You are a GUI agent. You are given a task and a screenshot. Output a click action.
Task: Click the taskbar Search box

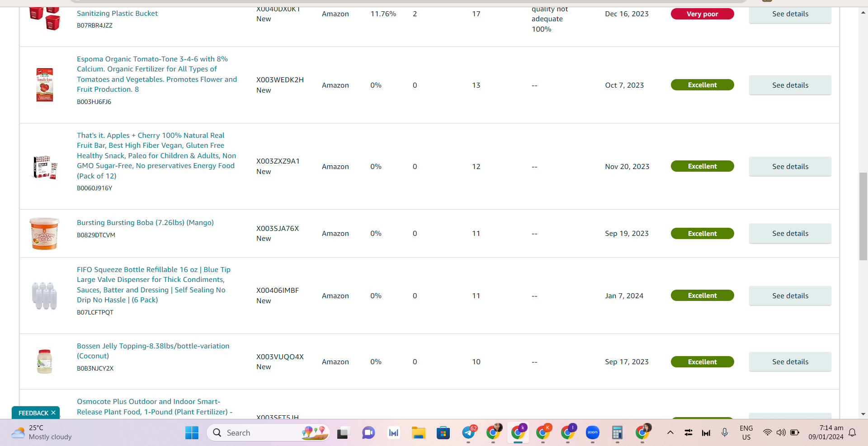tap(268, 433)
